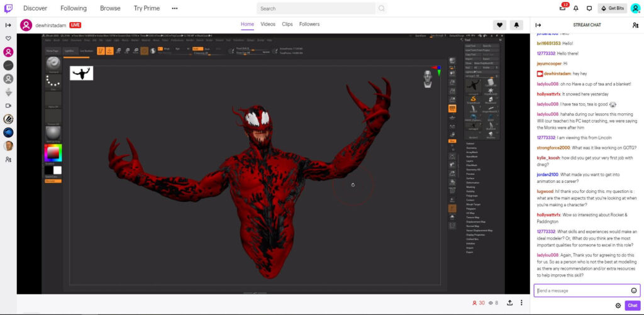Select ZBrush Rotate transform icon
The height and width of the screenshot is (315, 644).
[135, 51]
